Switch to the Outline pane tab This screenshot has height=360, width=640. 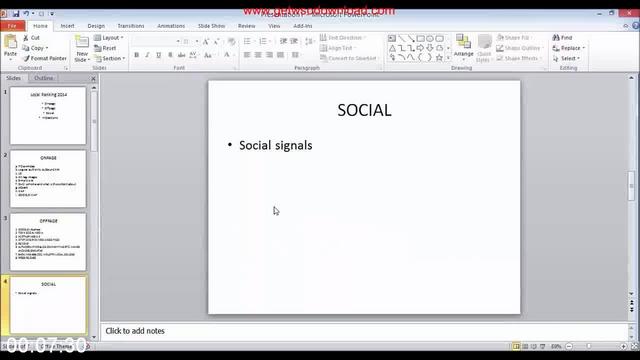(43, 78)
